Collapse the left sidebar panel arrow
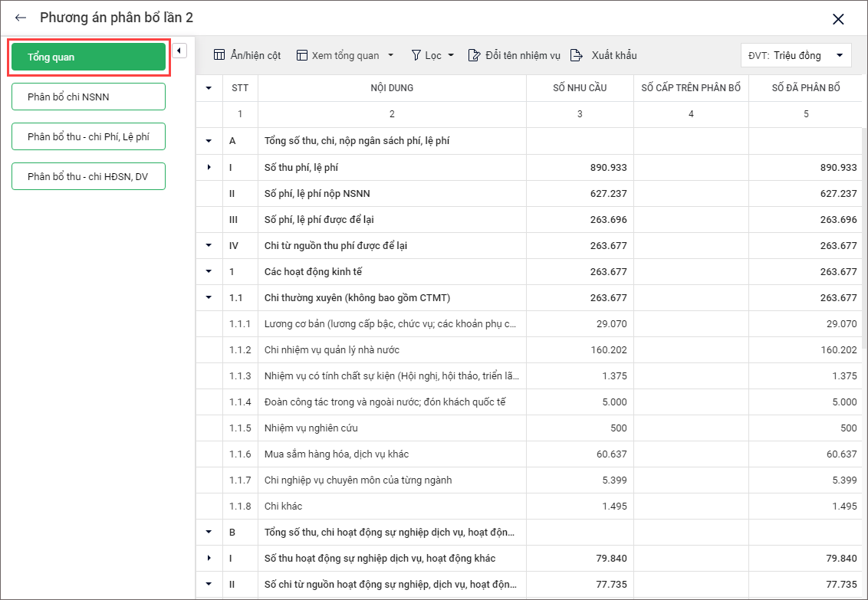Viewport: 868px width, 600px height. pos(179,51)
